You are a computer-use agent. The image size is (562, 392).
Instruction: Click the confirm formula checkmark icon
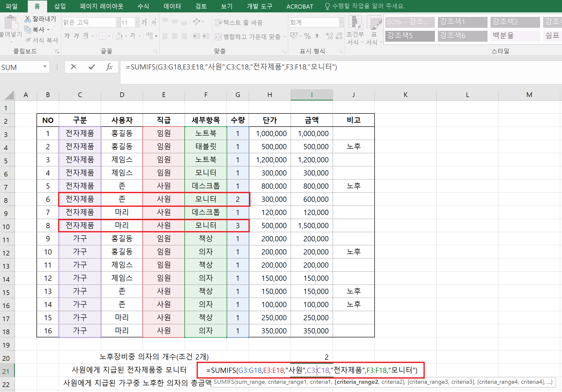pos(92,67)
